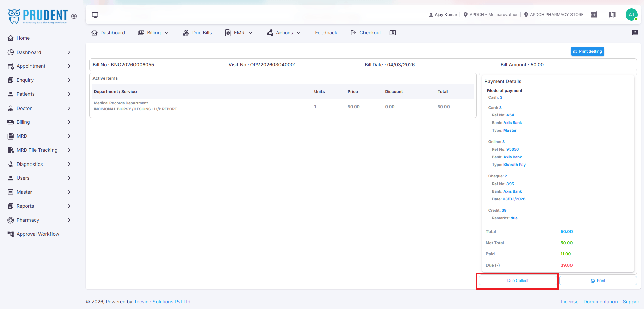
Task: Expand the Doctor sidebar chevron
Action: point(69,108)
